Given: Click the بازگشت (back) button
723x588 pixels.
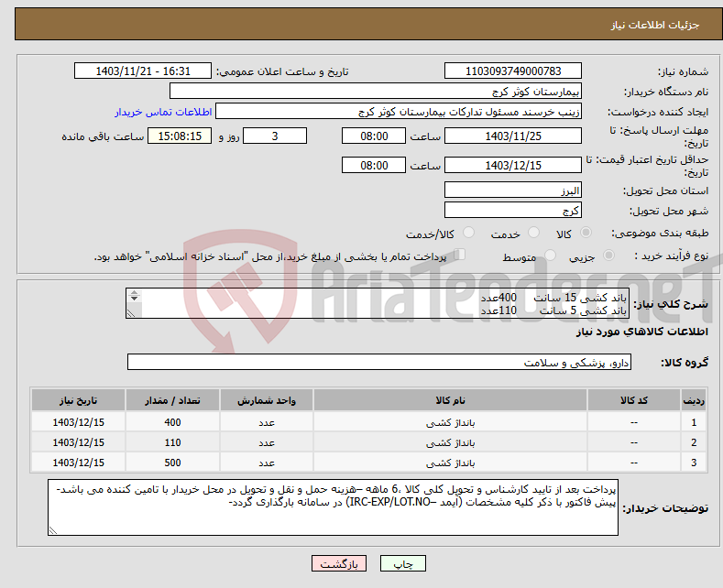Looking at the screenshot, I should [339, 563].
